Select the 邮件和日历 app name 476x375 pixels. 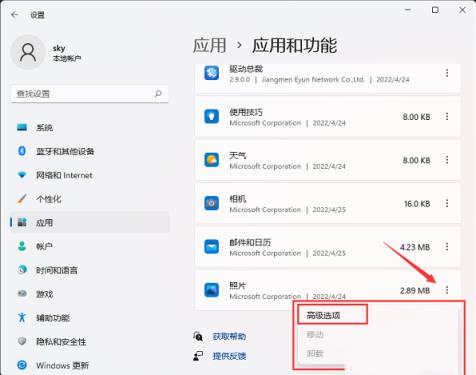coord(250,242)
